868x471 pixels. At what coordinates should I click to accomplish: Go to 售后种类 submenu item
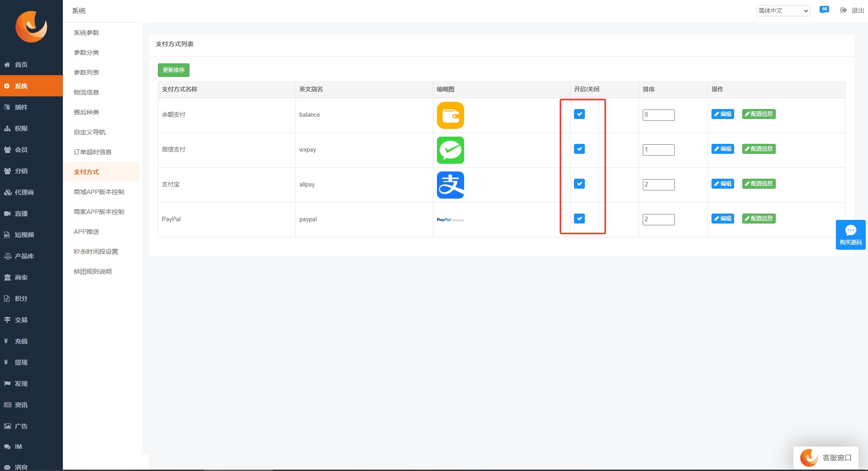click(86, 112)
